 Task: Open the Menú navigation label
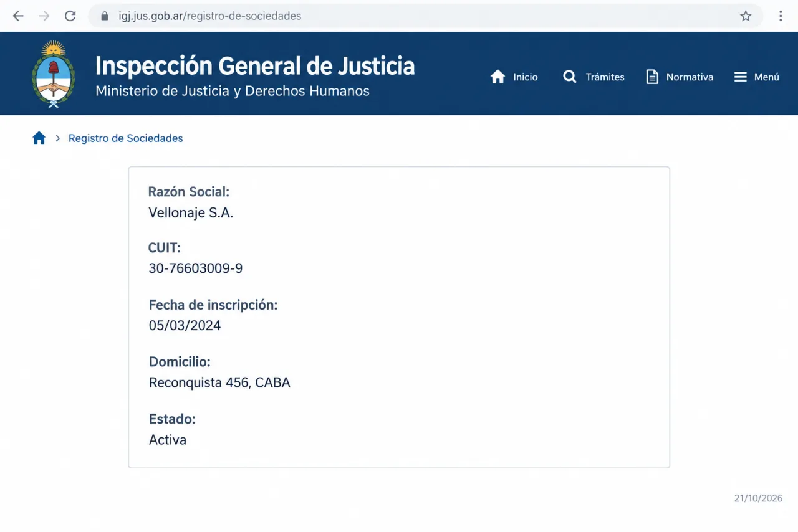pyautogui.click(x=767, y=77)
